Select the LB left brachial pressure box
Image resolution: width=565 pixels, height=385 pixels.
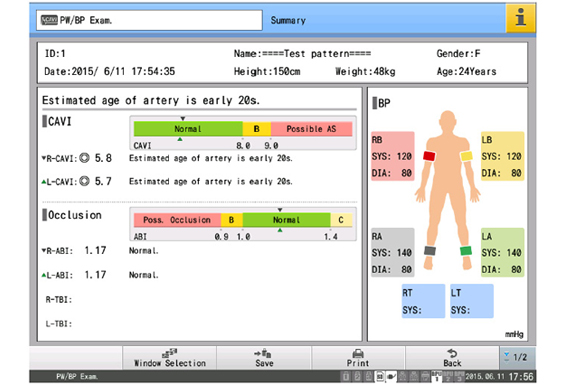click(x=502, y=156)
